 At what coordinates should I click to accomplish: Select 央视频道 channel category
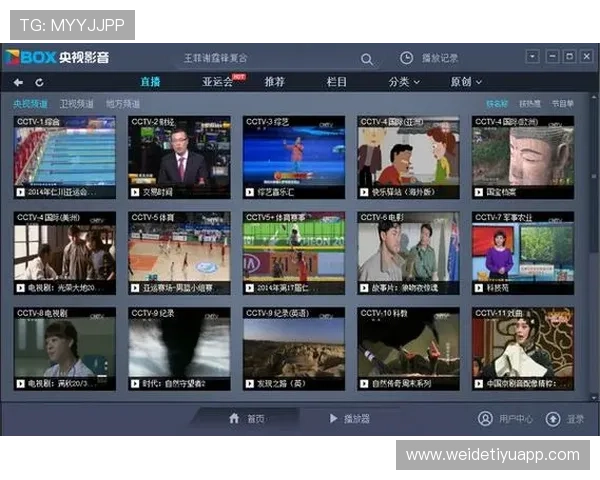click(x=30, y=104)
